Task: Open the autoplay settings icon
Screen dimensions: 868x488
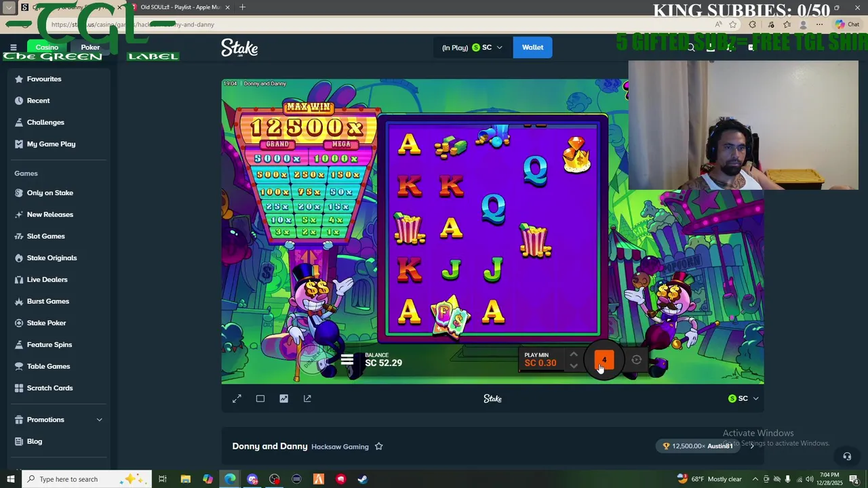Action: [636, 360]
